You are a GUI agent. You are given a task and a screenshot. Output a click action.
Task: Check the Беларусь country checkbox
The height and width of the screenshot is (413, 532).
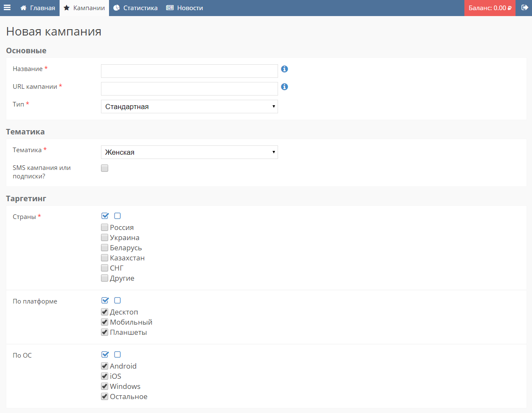pos(105,248)
